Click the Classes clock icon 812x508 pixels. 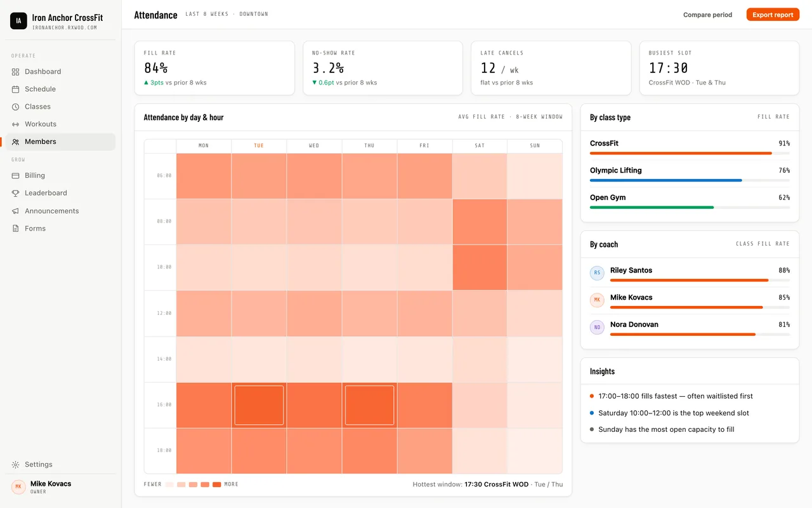[x=15, y=107]
